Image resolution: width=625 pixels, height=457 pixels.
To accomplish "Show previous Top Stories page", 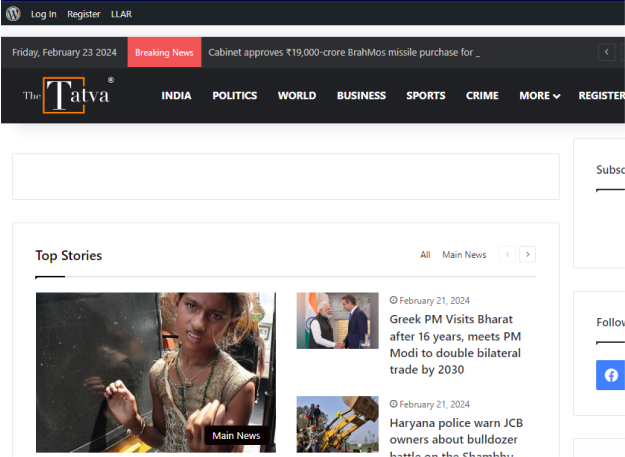I will coord(508,255).
